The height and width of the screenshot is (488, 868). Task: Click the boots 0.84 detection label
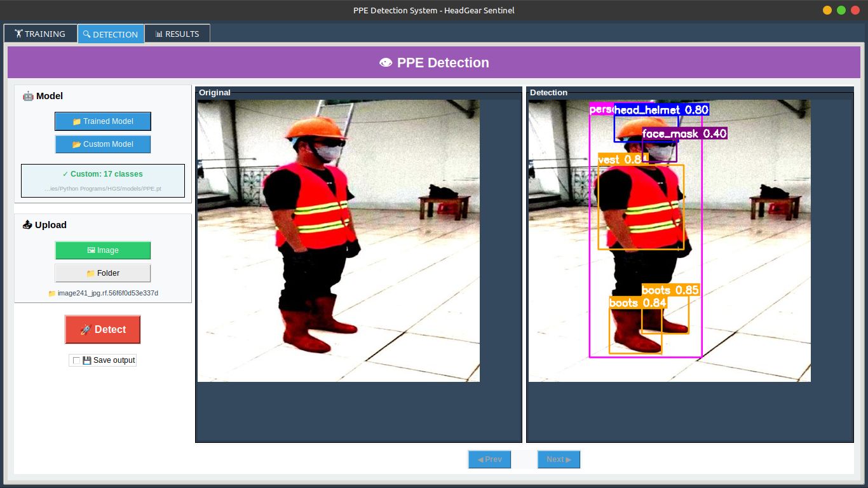(x=637, y=303)
